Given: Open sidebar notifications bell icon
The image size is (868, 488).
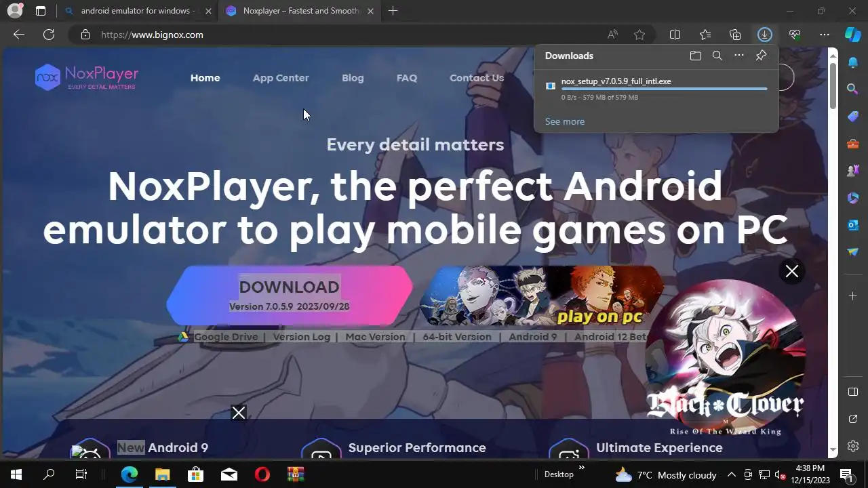Looking at the screenshot, I should pos(853,62).
